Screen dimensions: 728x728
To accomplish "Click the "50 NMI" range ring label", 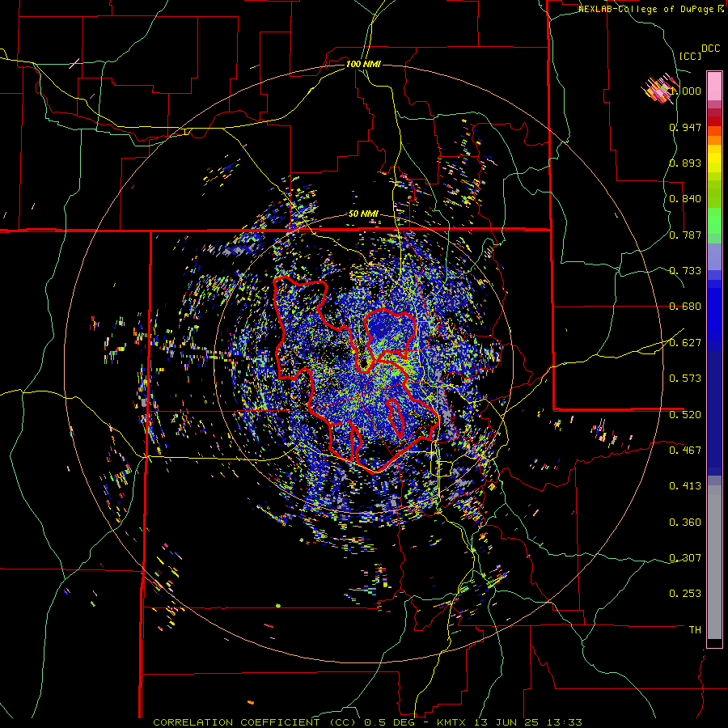I will tap(363, 214).
